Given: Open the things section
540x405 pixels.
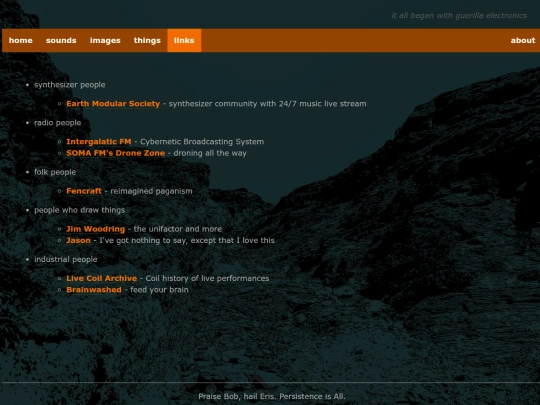Looking at the screenshot, I should [x=147, y=40].
